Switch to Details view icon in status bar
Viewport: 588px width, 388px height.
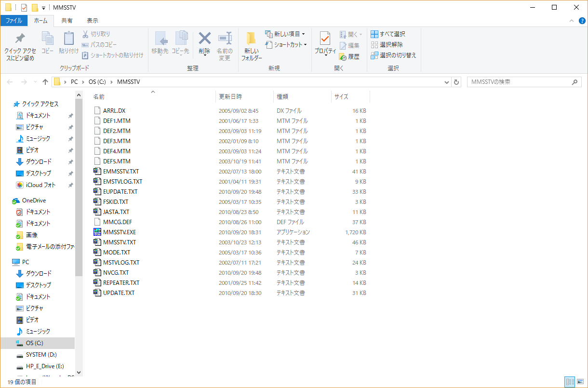coord(571,382)
